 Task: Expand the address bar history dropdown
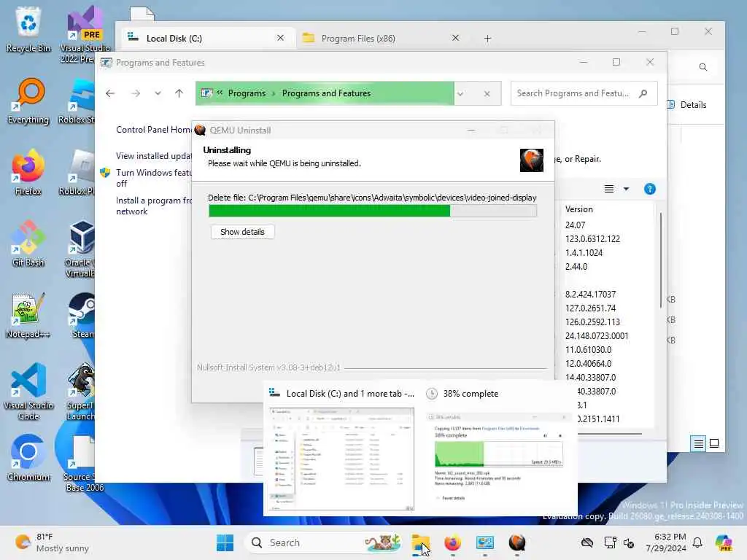coord(460,93)
